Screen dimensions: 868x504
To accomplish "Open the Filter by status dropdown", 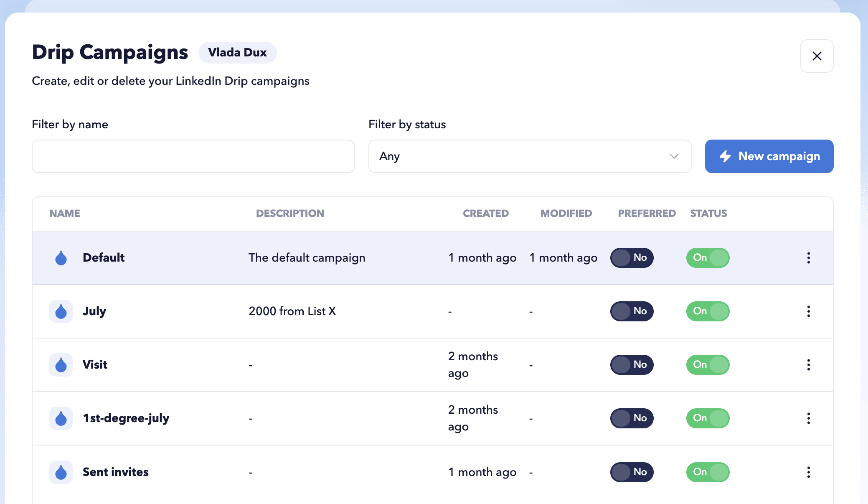I will pyautogui.click(x=530, y=156).
